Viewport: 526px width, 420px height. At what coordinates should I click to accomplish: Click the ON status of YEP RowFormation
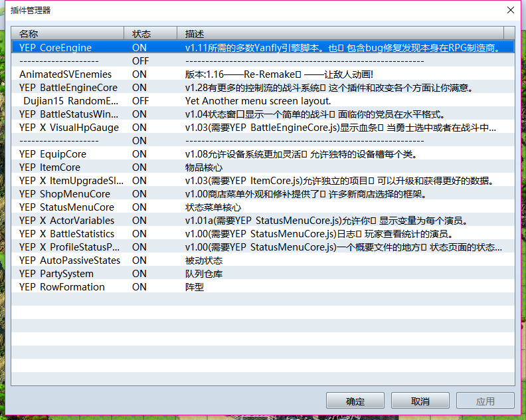(x=139, y=286)
